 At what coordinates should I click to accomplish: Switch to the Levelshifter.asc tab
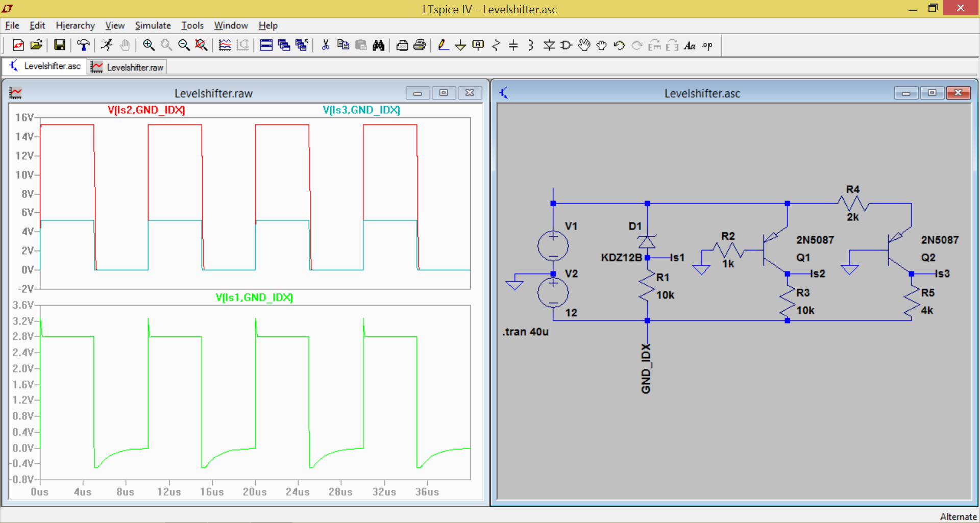pyautogui.click(x=44, y=66)
